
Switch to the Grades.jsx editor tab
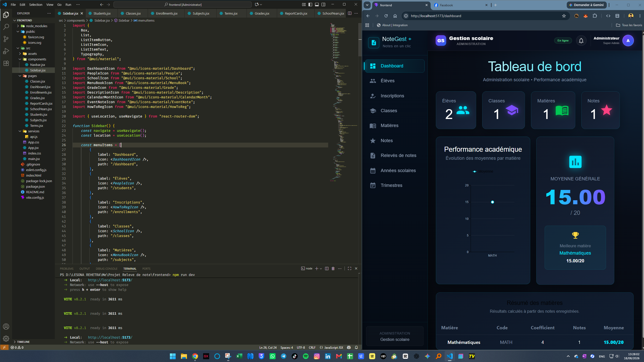[262, 13]
